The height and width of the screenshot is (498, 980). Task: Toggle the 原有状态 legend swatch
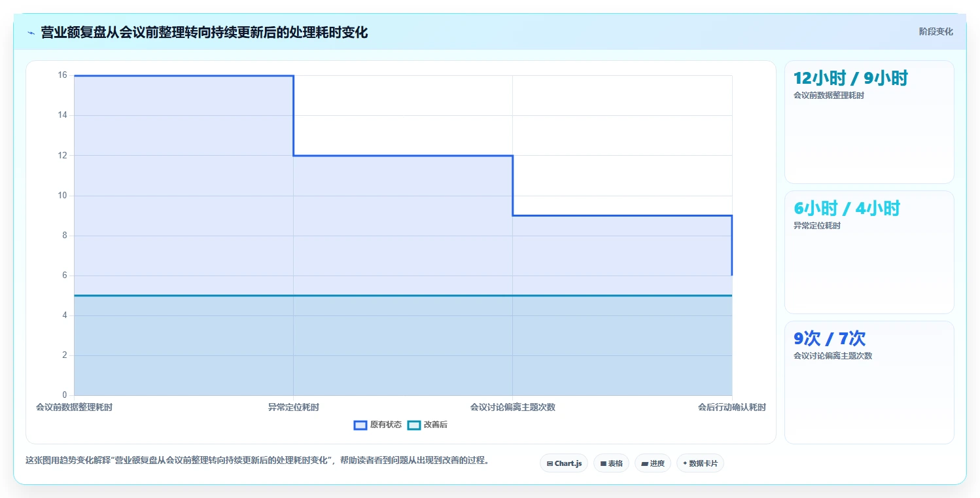point(360,425)
